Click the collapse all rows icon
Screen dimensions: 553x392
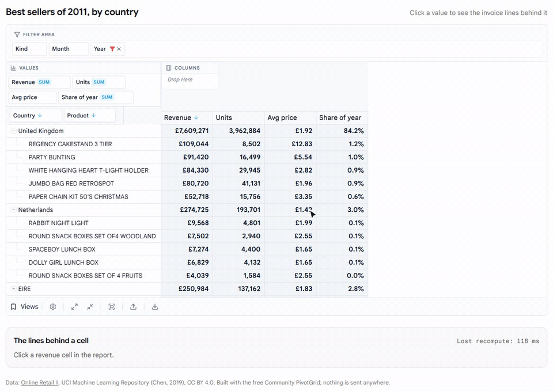(90, 307)
